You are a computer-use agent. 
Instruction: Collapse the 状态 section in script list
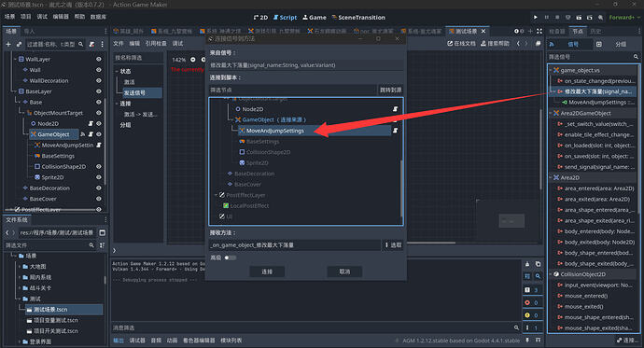[117, 71]
